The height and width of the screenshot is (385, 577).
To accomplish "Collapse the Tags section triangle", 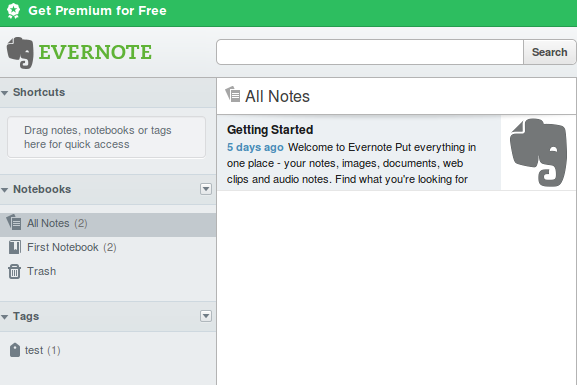I will click(x=5, y=317).
